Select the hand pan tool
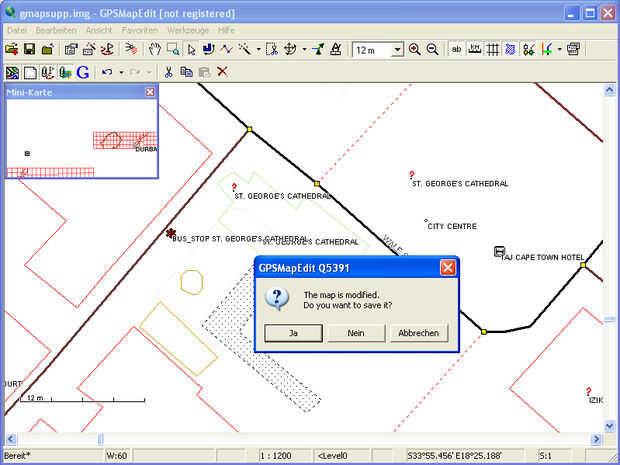 coord(155,49)
